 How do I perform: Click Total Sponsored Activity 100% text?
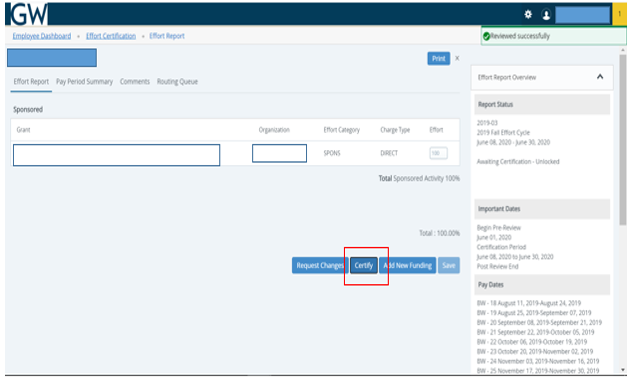point(419,178)
